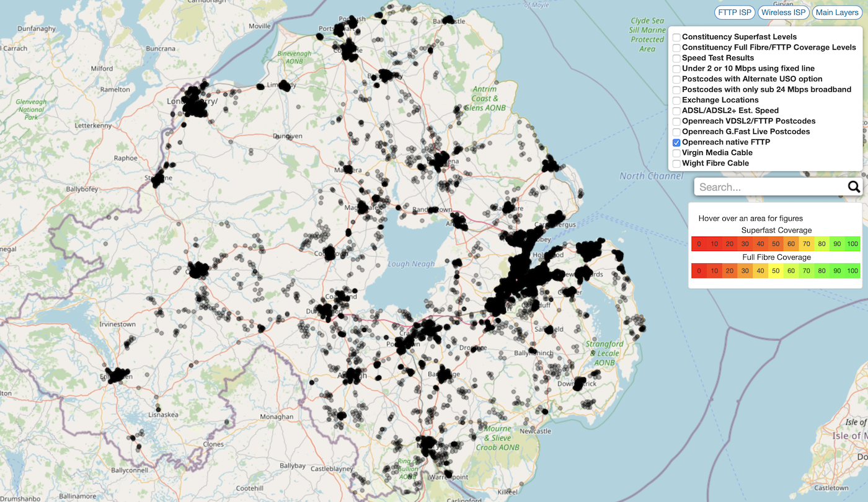Enable Under 2 or 10 Mbps layer

(x=677, y=69)
